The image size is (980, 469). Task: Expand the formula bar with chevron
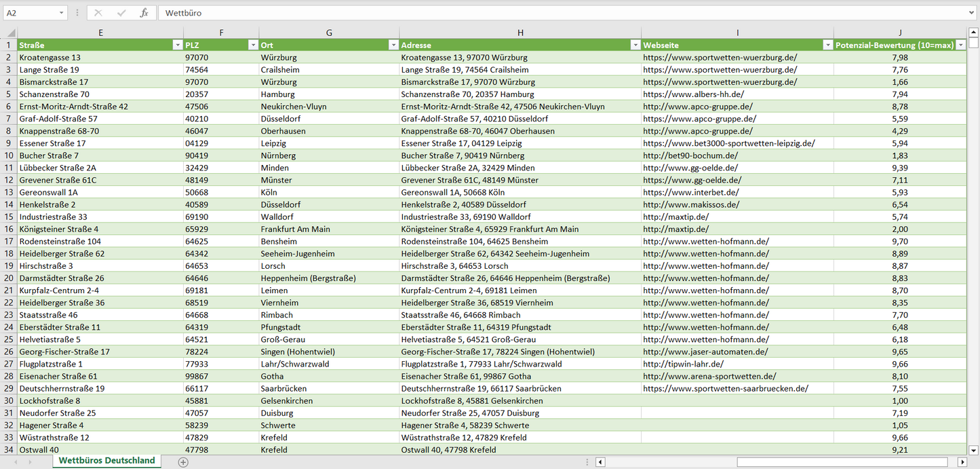[x=972, y=13]
